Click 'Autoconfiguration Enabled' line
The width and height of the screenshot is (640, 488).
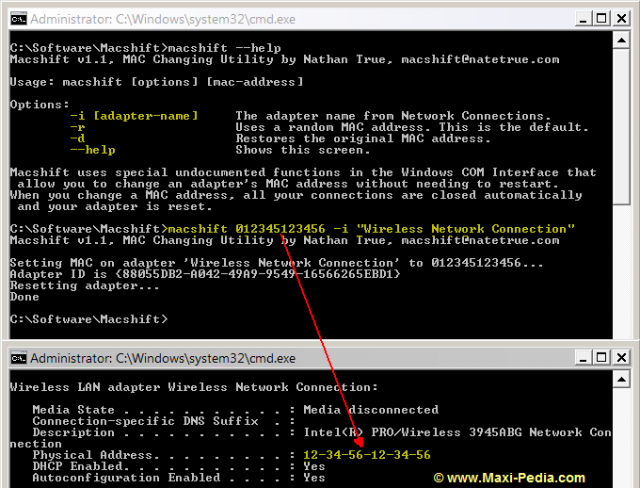(179, 478)
